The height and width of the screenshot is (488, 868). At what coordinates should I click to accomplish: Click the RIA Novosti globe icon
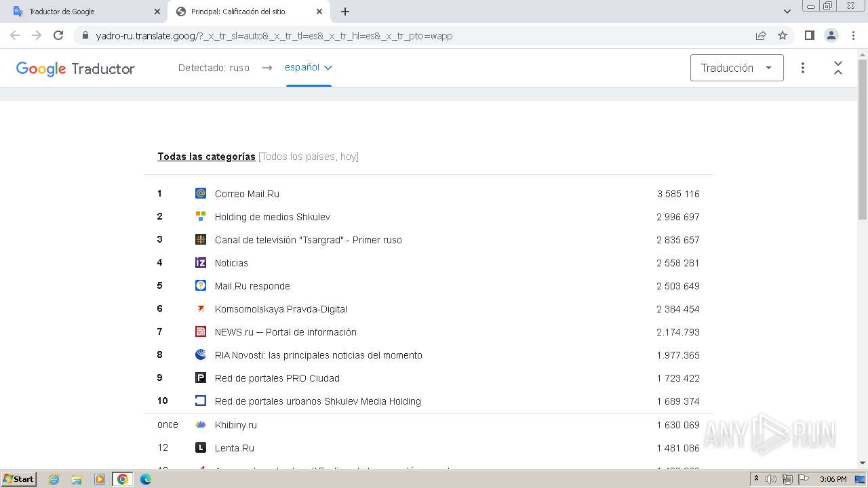(201, 354)
